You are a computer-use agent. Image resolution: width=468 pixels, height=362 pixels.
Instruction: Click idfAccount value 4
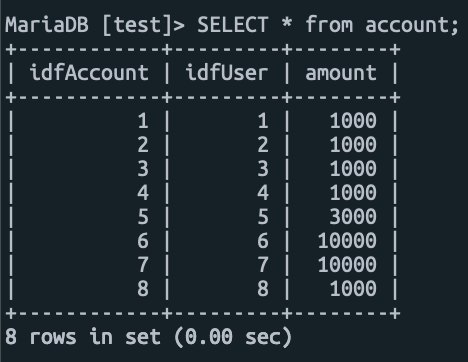(143, 193)
